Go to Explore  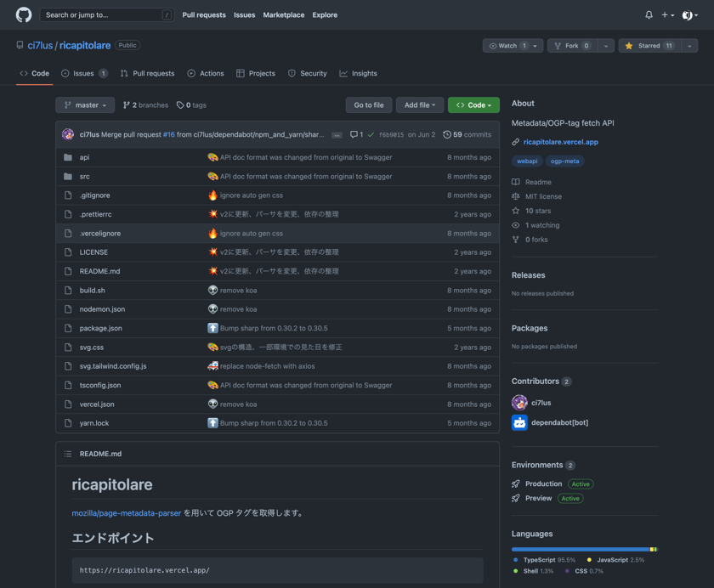click(325, 15)
